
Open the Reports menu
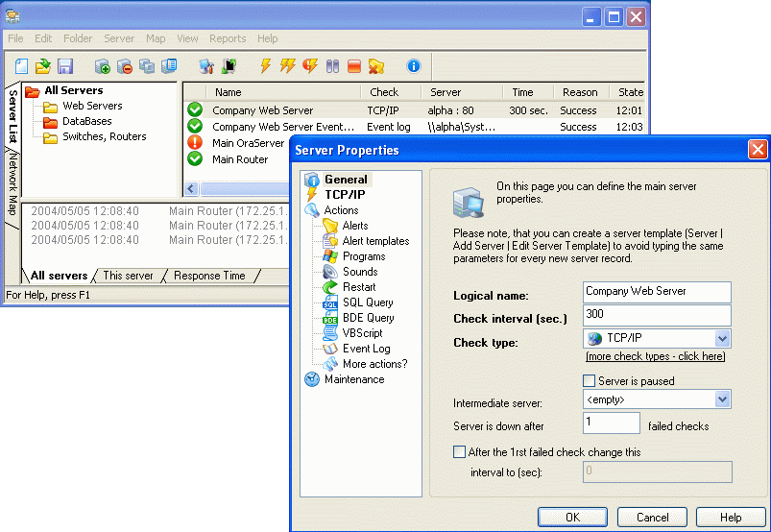[228, 38]
